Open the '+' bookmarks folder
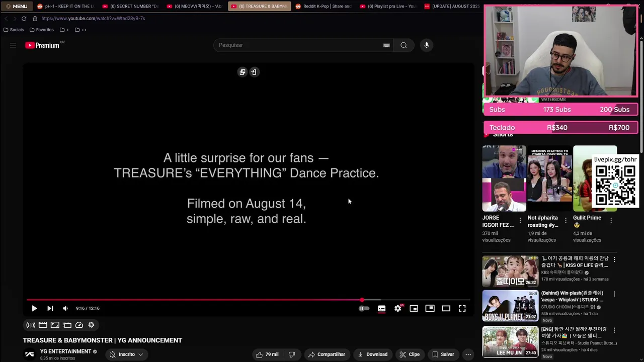The width and height of the screenshot is (644, 362). point(64,30)
